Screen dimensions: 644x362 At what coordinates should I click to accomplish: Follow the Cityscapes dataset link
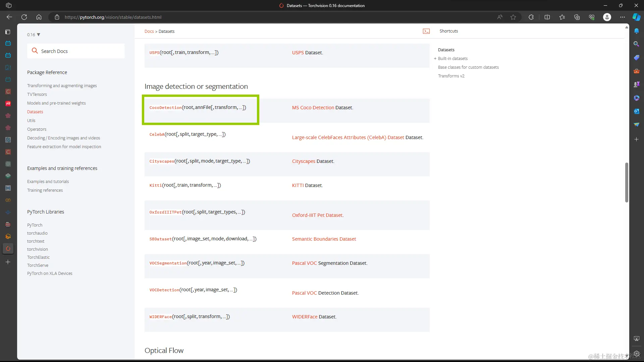[x=303, y=161]
